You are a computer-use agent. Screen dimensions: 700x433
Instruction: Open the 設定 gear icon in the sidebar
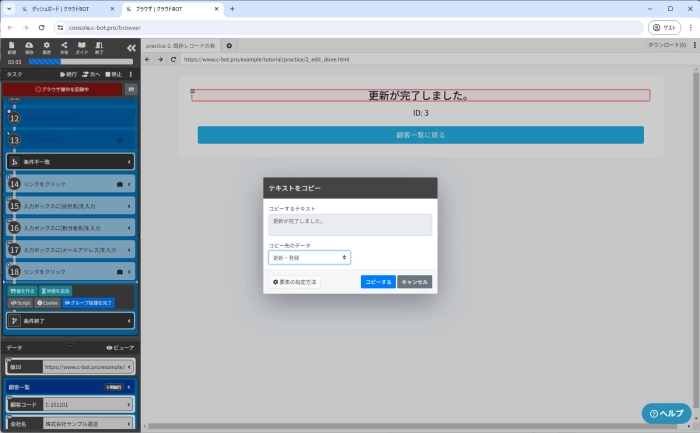pyautogui.click(x=46, y=47)
